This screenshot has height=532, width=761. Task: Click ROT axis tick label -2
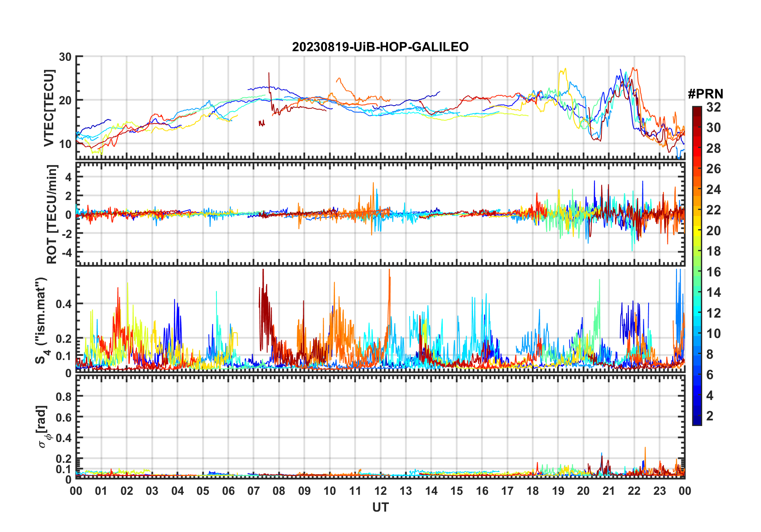pos(66,234)
